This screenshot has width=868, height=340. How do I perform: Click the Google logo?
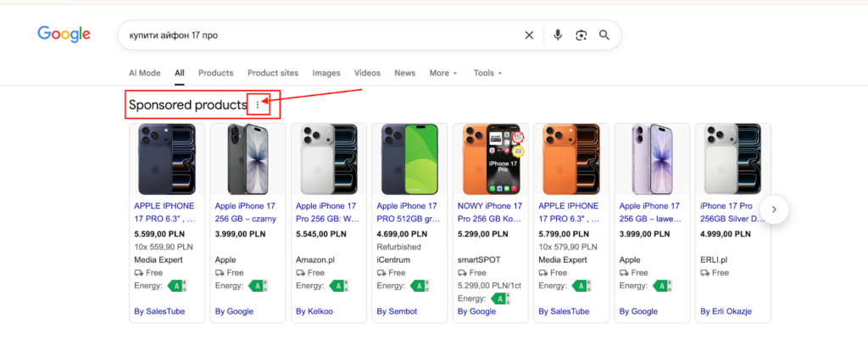64,35
